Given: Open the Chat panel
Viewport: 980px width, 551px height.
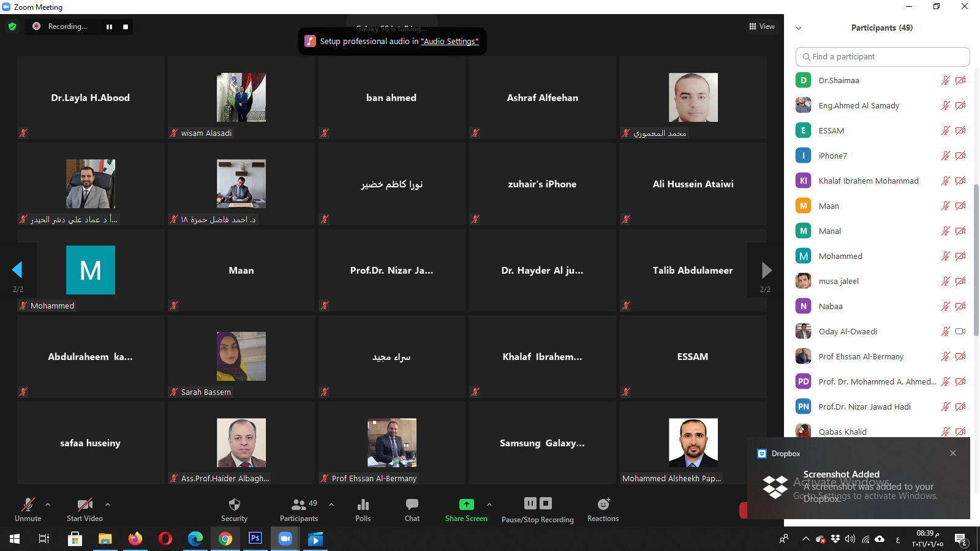Looking at the screenshot, I should [412, 509].
